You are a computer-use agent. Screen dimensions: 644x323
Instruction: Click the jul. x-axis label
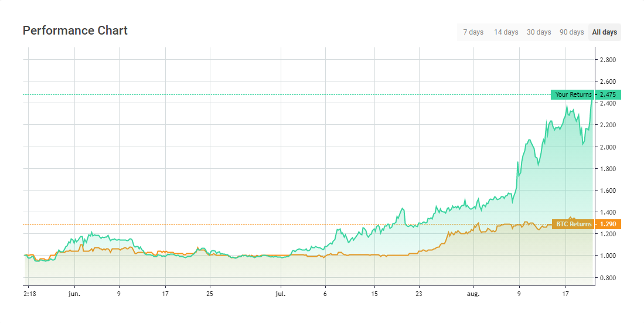pyautogui.click(x=280, y=294)
